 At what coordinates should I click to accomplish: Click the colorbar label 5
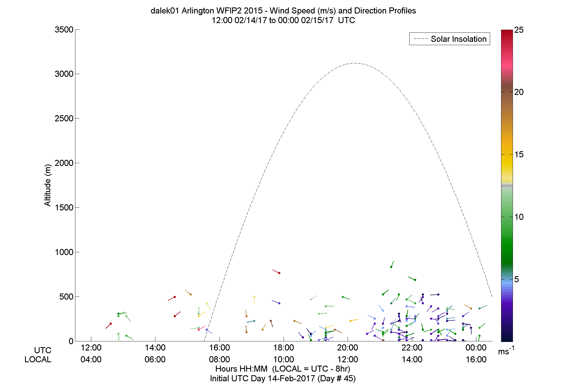pos(516,279)
